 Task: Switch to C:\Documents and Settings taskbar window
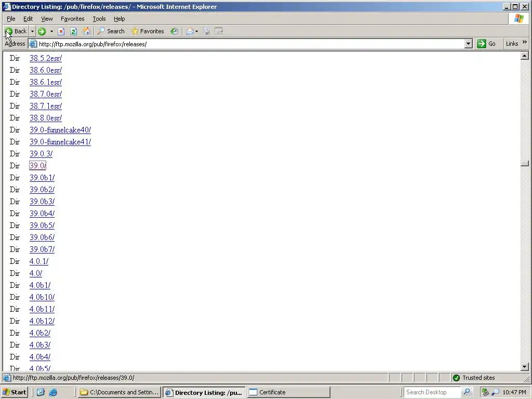point(119,392)
